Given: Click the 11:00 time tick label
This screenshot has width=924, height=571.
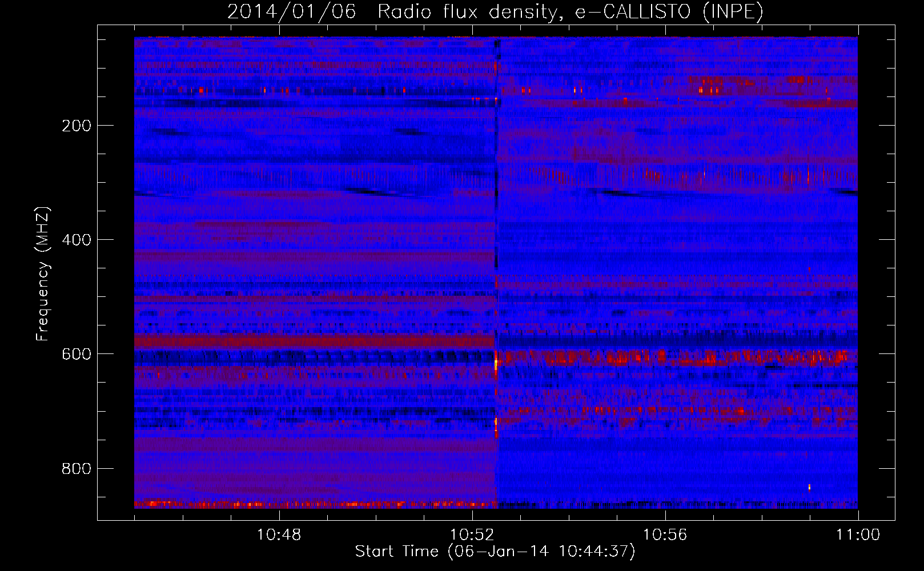Looking at the screenshot, I should coord(858,535).
